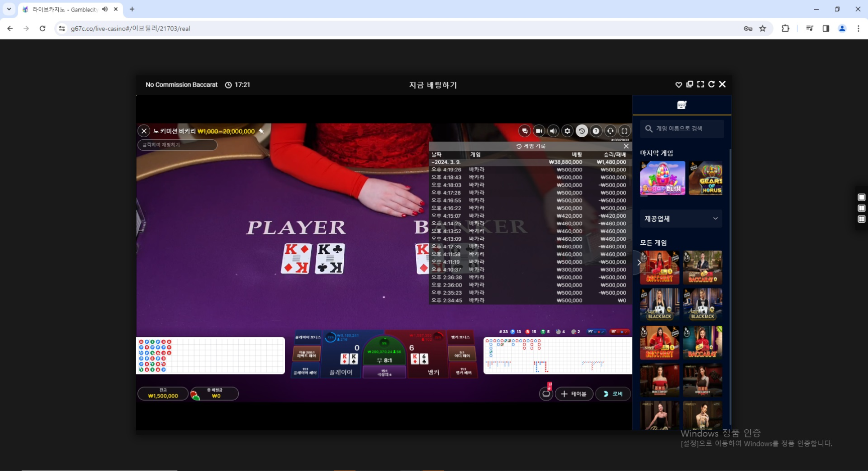Expand game video to fullscreen in toolbar

(624, 131)
